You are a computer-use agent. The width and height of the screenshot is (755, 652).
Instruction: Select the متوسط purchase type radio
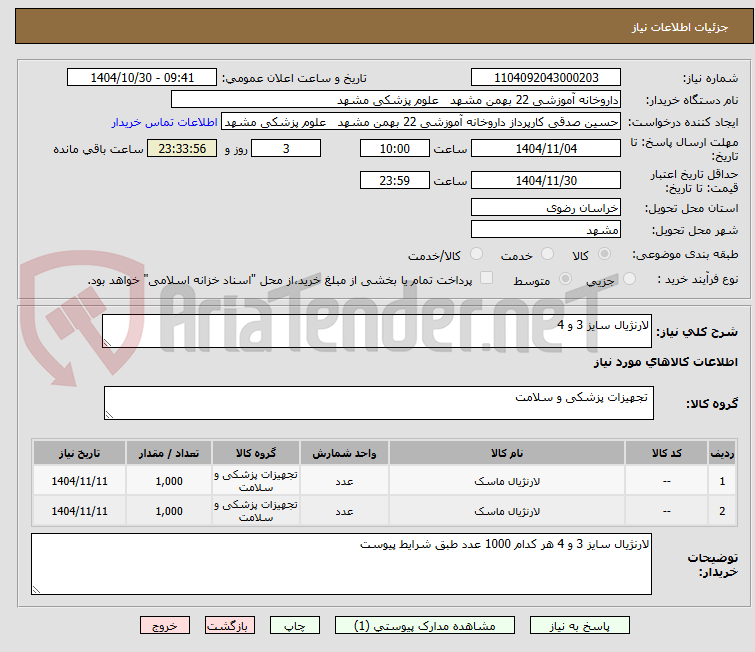click(565, 279)
